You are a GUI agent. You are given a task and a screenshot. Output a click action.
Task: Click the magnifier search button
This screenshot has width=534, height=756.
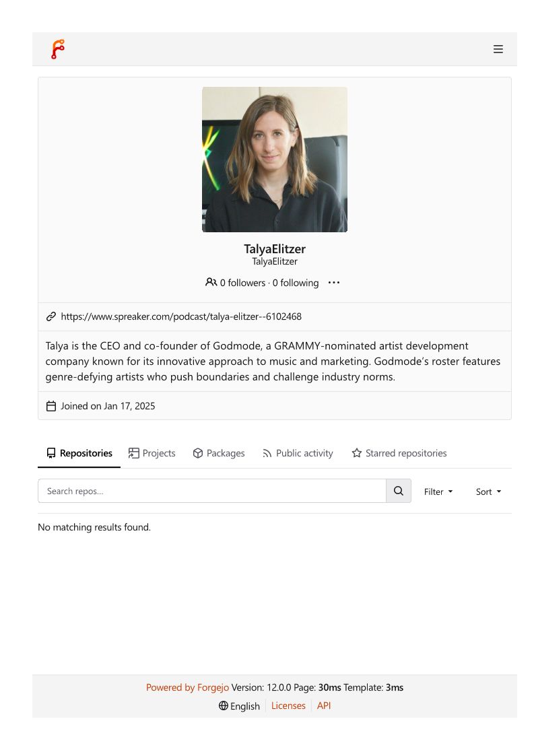point(399,491)
